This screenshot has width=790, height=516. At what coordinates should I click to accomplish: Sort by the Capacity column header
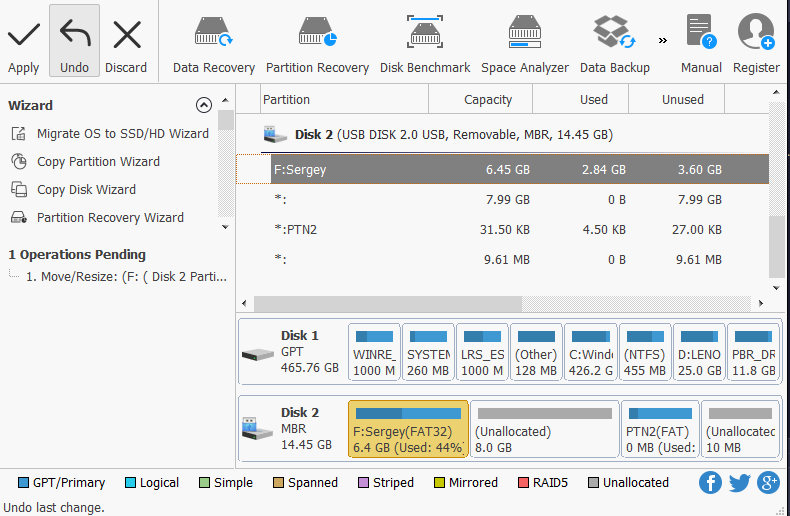(x=481, y=99)
